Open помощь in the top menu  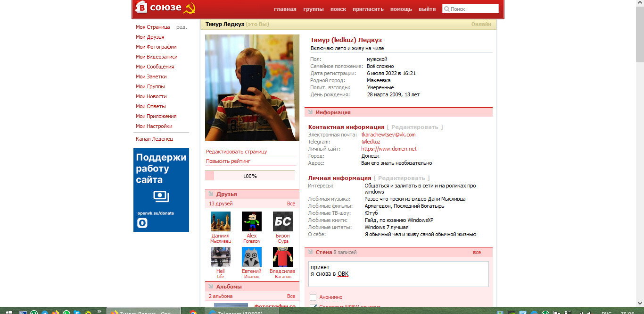(401, 9)
